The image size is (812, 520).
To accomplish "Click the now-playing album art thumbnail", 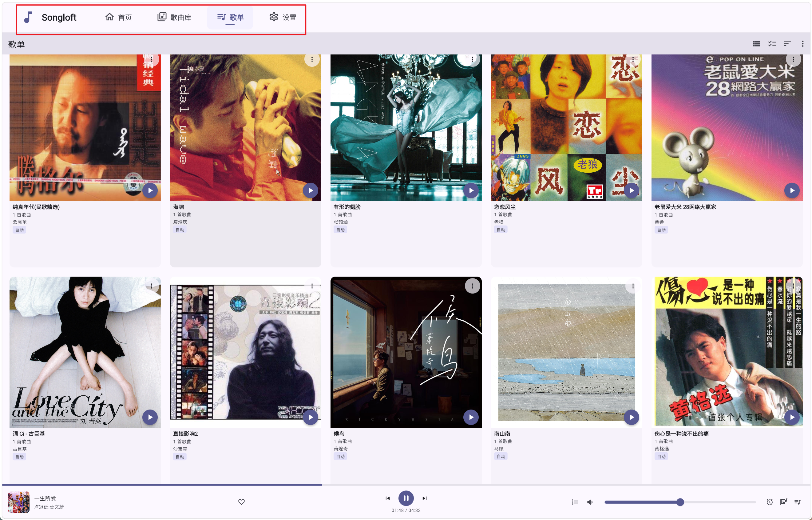I will click(x=18, y=502).
